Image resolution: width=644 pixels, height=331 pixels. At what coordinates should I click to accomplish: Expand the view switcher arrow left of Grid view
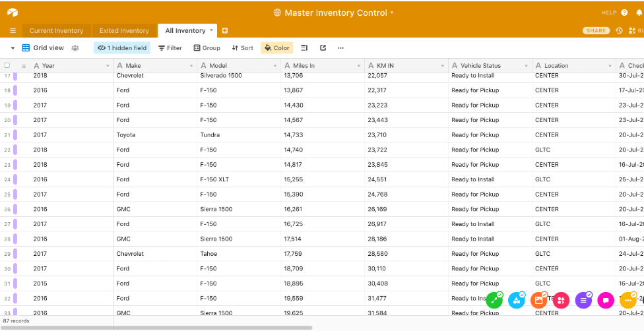13,48
